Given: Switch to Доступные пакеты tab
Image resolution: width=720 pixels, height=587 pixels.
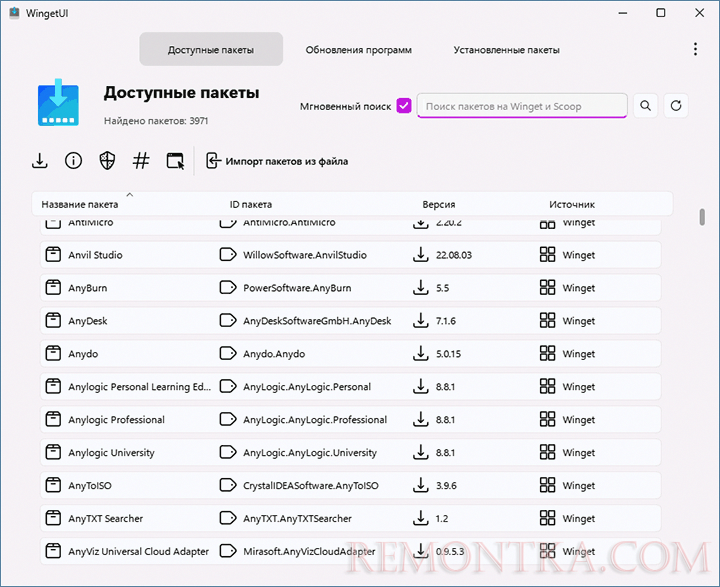Looking at the screenshot, I should point(211,49).
